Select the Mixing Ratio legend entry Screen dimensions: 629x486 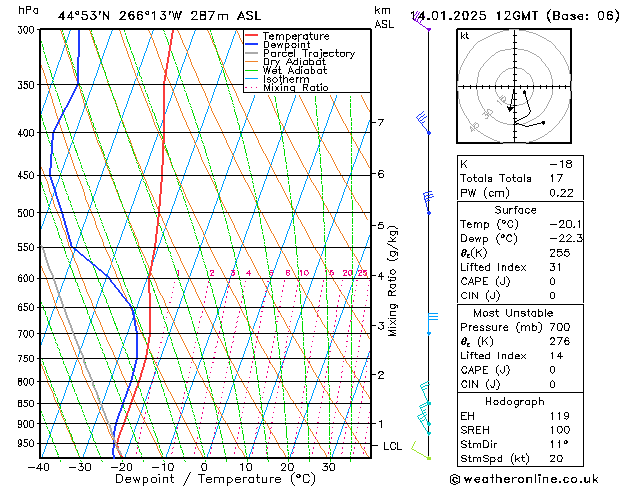287,87
